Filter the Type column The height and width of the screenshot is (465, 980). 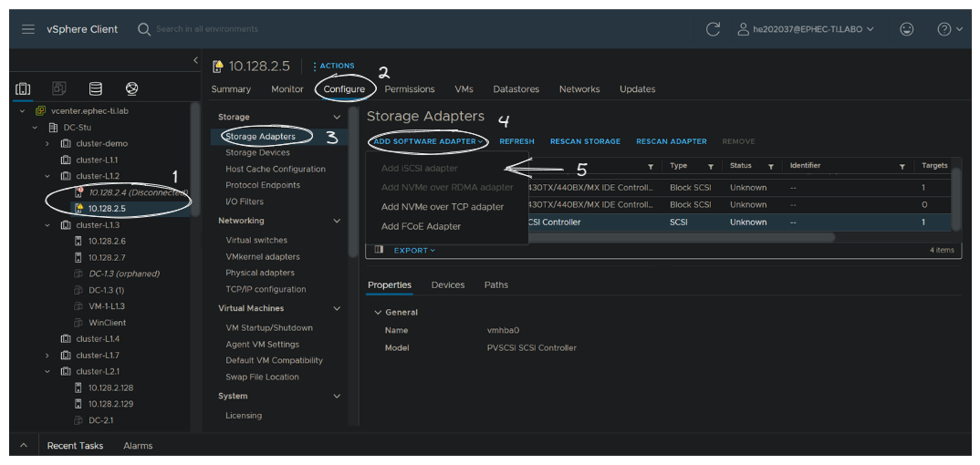[710, 167]
